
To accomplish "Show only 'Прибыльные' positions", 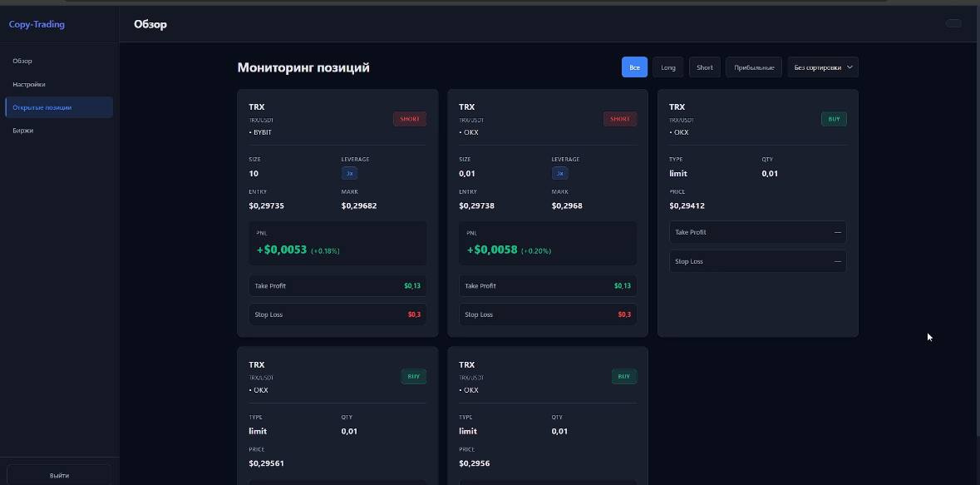I will [754, 67].
